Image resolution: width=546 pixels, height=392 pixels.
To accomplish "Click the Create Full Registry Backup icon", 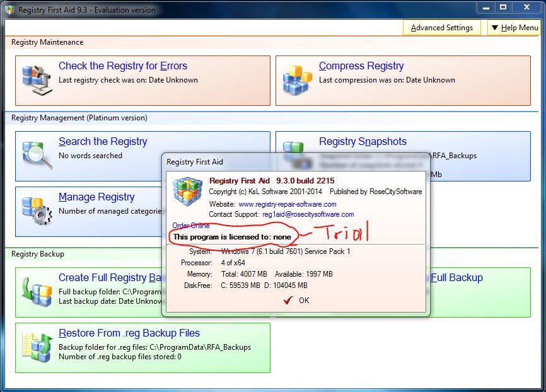I will (37, 291).
